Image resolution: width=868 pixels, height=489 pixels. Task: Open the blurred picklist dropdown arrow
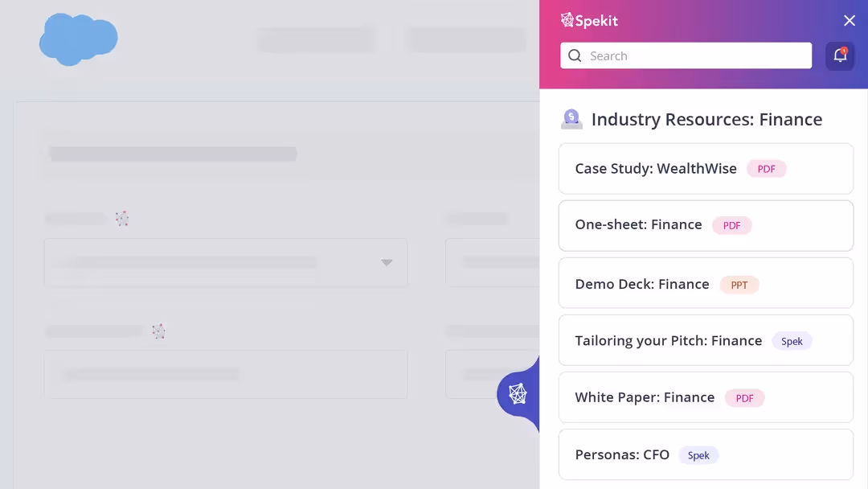tap(387, 262)
